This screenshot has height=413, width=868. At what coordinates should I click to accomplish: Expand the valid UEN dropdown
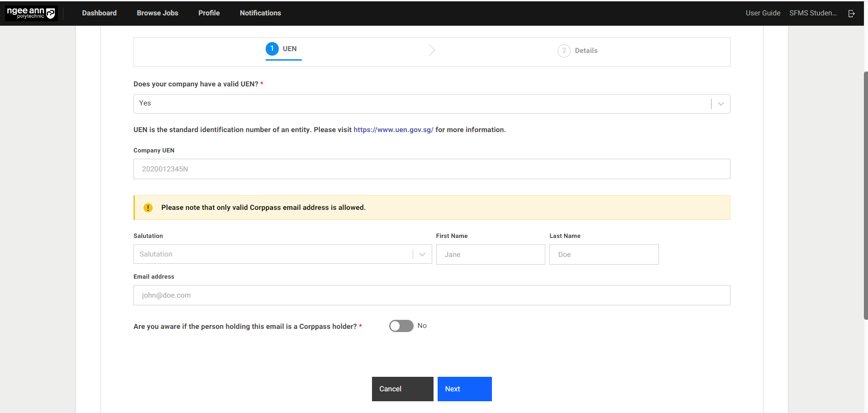(x=720, y=104)
